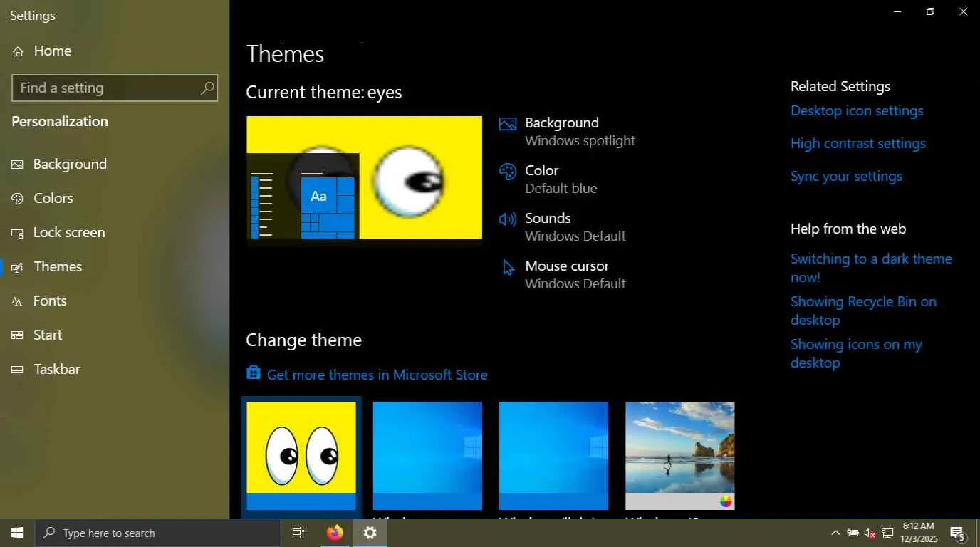The image size is (980, 547).
Task: Select Lock screen in the sidebar
Action: [69, 232]
